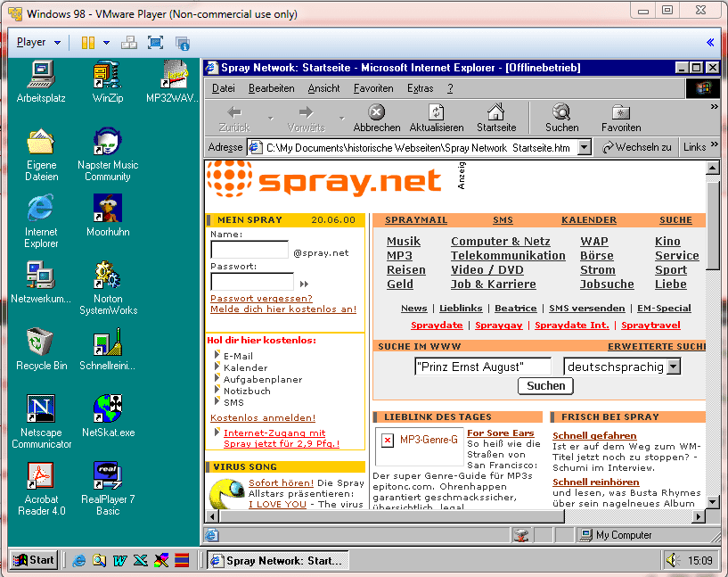The image size is (728, 577).
Task: Expand hidden toolbar buttons chevron
Action: pyautogui.click(x=714, y=107)
